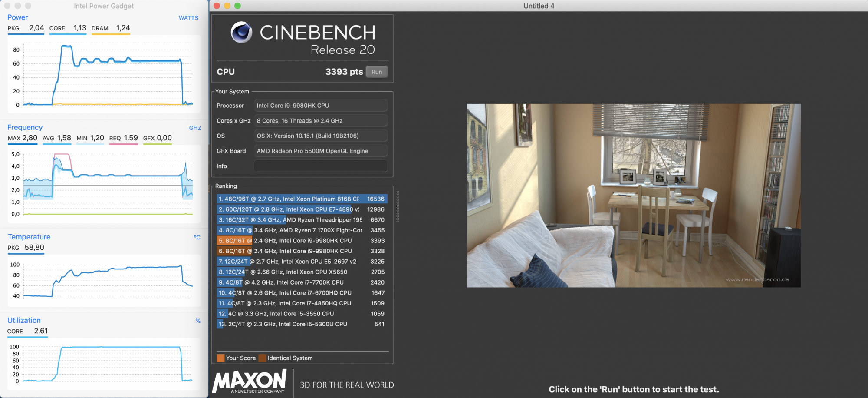Viewport: 868px width, 398px height.
Task: Click the CORE power value 1,13
Action: [x=80, y=28]
